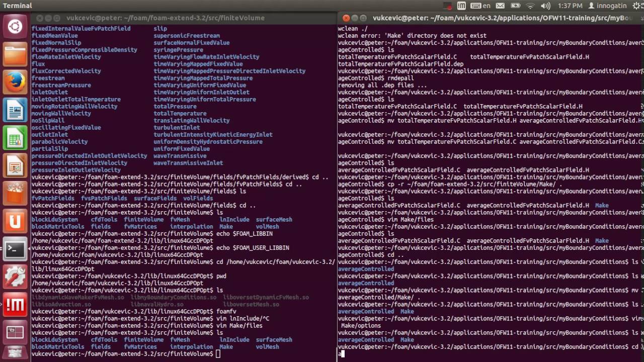The image size is (644, 362).
Task: Open innogatin user menu
Action: pyautogui.click(x=608, y=6)
